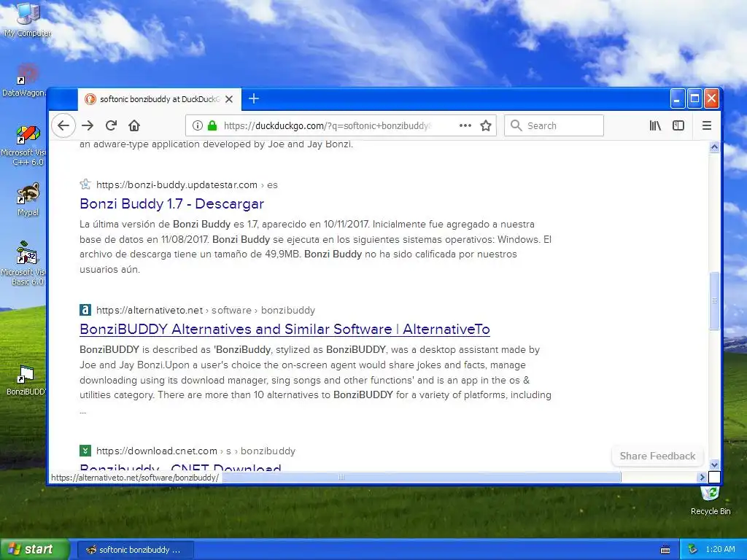Screen dimensions: 747x560
Task: Reload the DuckDuckGo page
Action: click(112, 125)
